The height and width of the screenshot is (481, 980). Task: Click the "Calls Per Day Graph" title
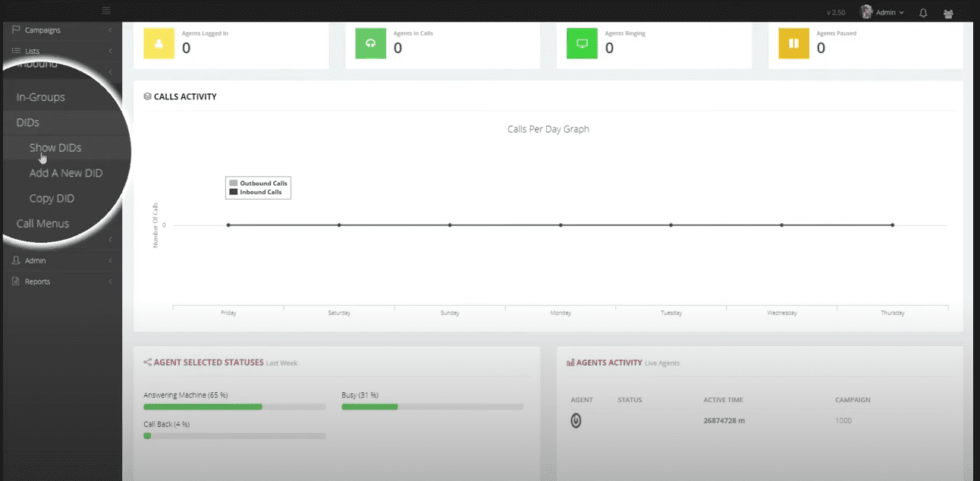point(548,129)
